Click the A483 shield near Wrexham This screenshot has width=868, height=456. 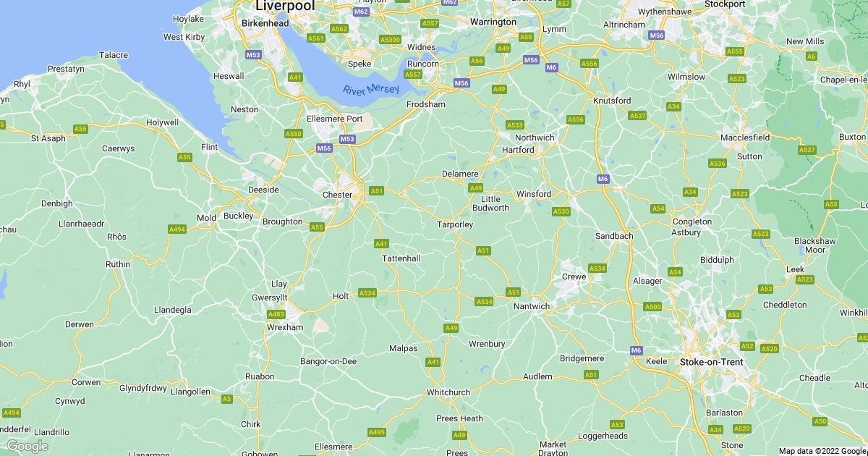point(276,314)
